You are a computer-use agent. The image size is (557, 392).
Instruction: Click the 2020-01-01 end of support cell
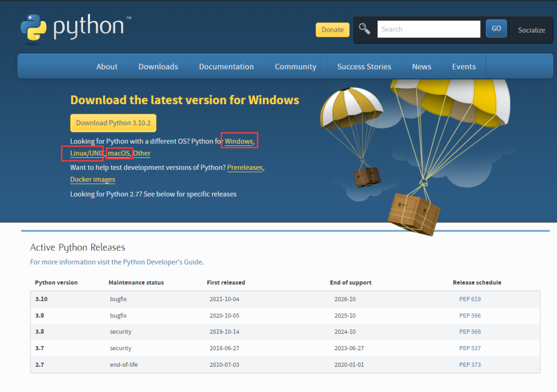point(349,365)
